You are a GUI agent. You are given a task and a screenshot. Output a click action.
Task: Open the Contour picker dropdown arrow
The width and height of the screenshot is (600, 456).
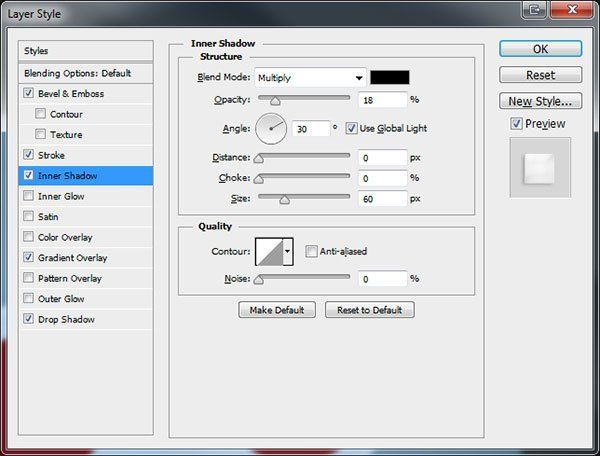pos(288,251)
